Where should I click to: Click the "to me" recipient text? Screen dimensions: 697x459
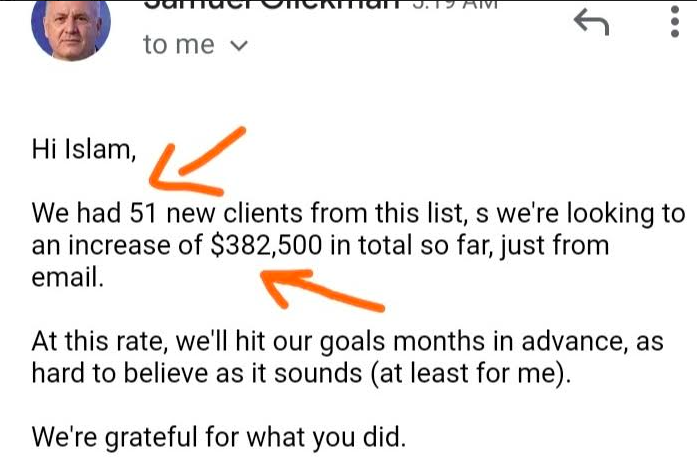click(x=179, y=45)
